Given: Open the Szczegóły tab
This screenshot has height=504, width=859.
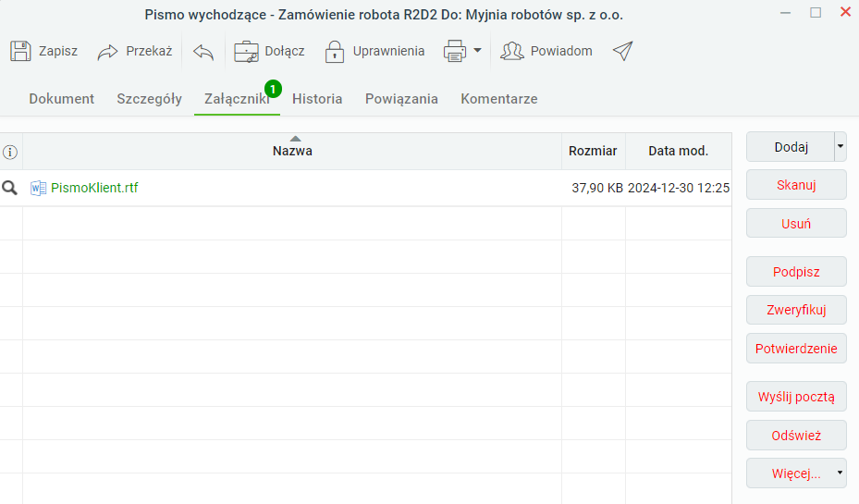Looking at the screenshot, I should (x=149, y=99).
